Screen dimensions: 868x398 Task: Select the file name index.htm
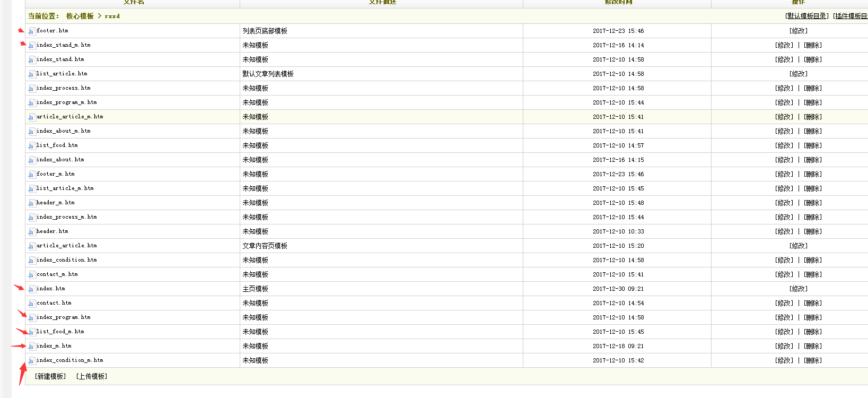click(x=51, y=289)
